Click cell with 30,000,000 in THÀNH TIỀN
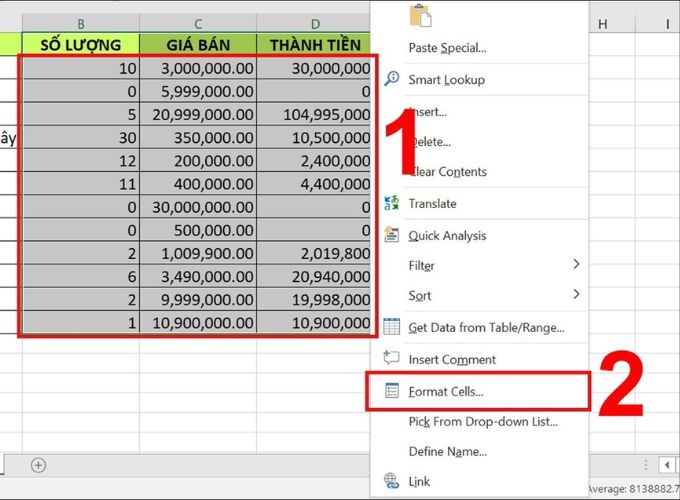This screenshot has height=500, width=680. tap(314, 68)
